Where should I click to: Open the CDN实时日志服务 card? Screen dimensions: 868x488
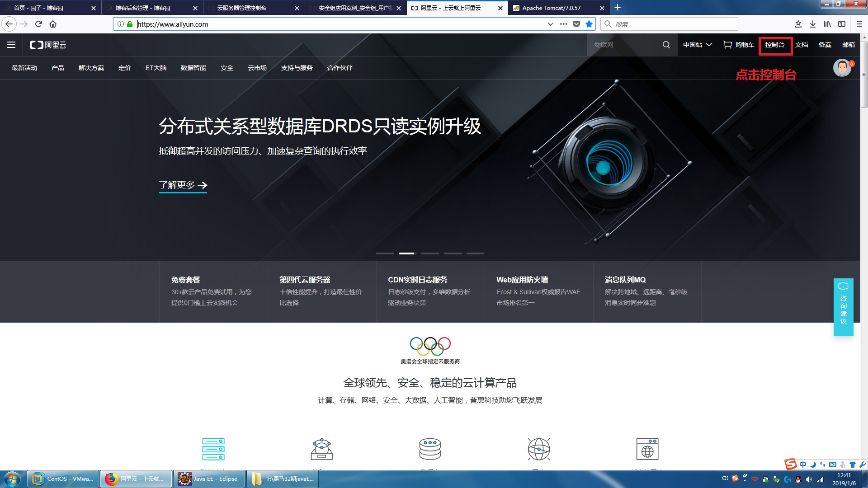coord(430,291)
